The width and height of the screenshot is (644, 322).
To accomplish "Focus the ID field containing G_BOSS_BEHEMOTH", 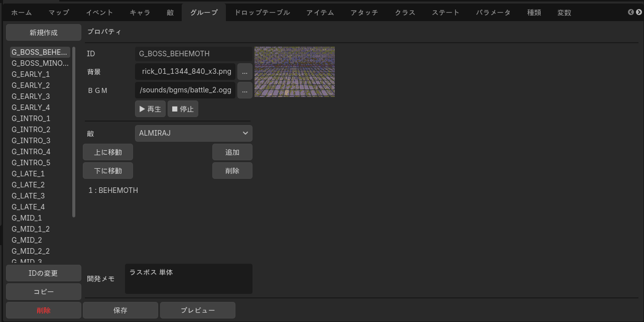I will (194, 54).
